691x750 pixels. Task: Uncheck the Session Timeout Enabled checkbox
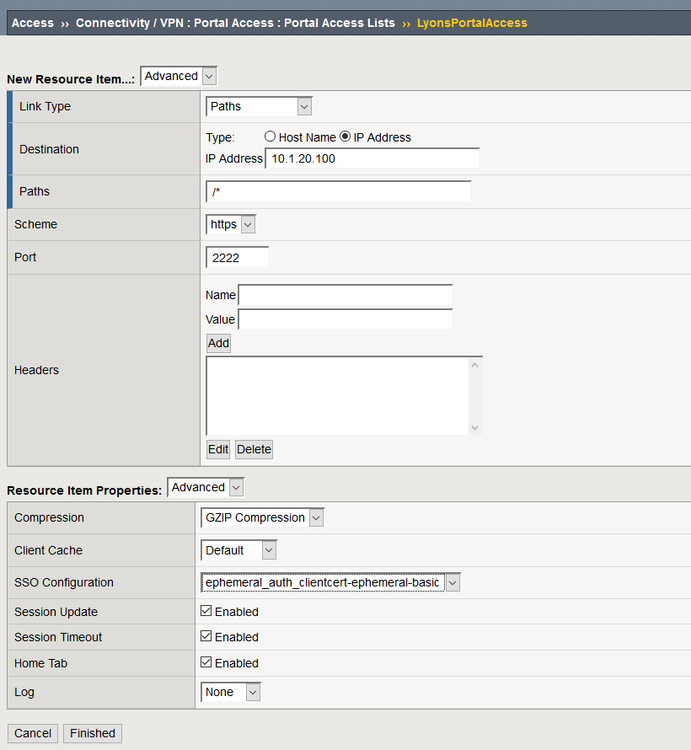click(206, 637)
